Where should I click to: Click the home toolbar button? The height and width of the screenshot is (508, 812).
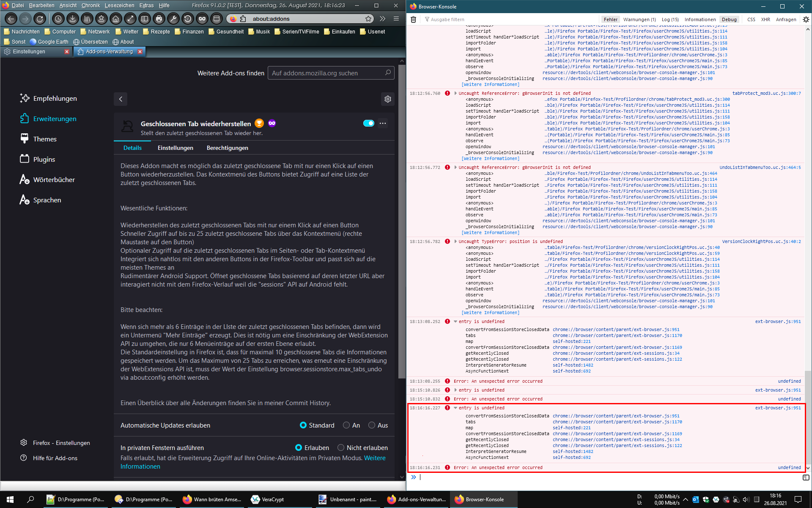point(115,19)
